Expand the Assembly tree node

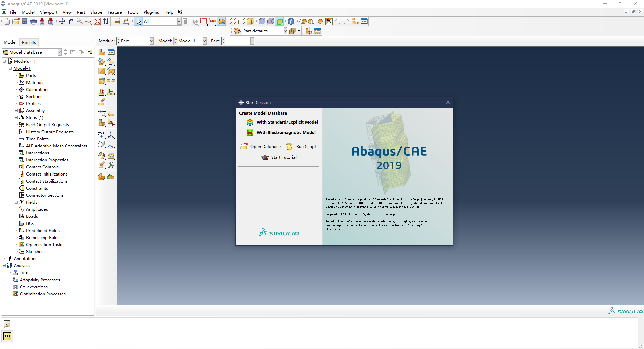(x=16, y=111)
